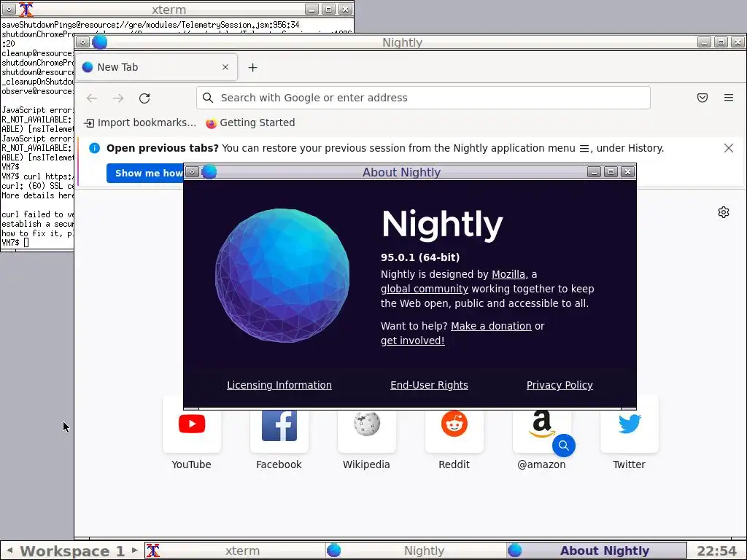Image resolution: width=747 pixels, height=560 pixels.
Task: Go to next workspace with right arrow
Action: (134, 551)
